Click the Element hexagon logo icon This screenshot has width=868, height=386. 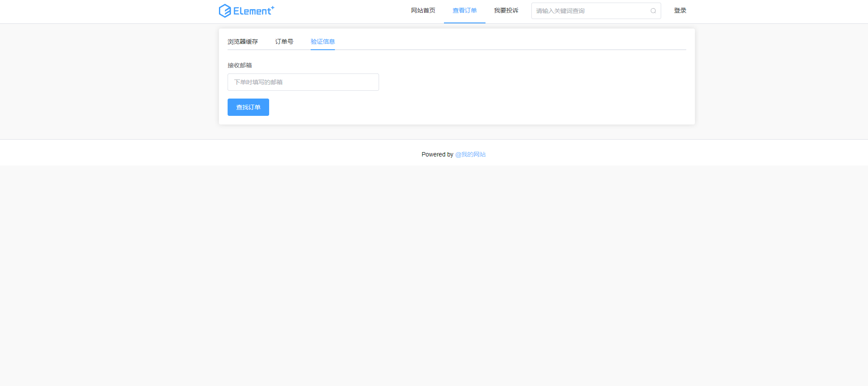coord(225,11)
